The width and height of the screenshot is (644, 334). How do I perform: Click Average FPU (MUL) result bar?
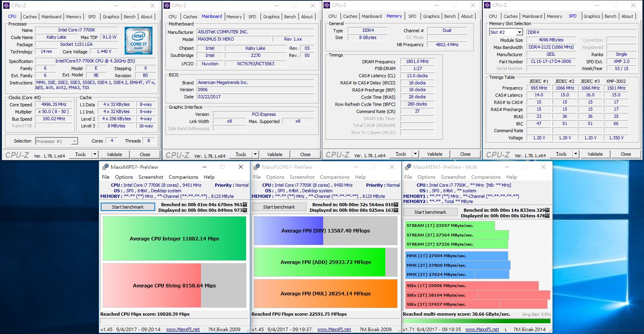tap(326, 293)
